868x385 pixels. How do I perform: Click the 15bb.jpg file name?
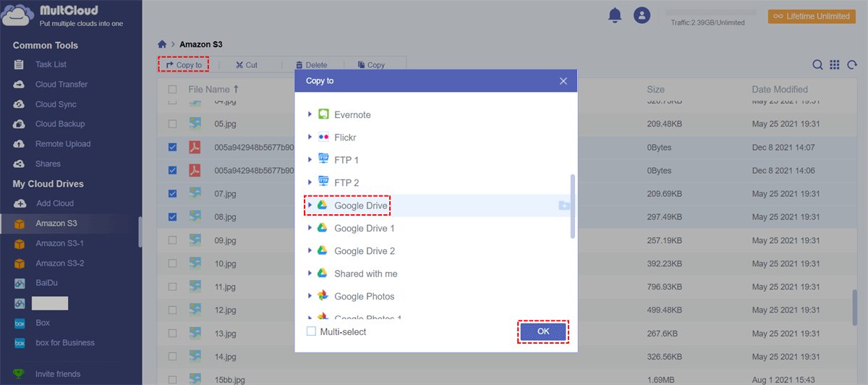coord(231,379)
